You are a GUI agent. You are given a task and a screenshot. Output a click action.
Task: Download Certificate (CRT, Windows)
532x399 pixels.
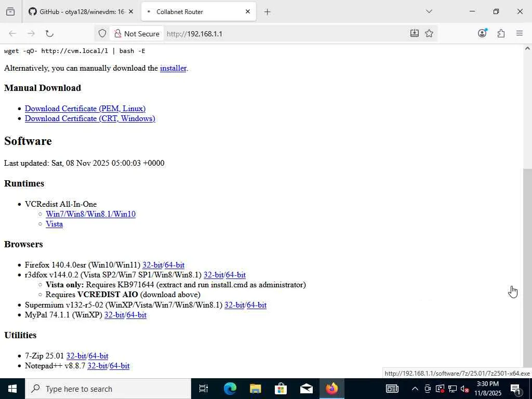90,118
